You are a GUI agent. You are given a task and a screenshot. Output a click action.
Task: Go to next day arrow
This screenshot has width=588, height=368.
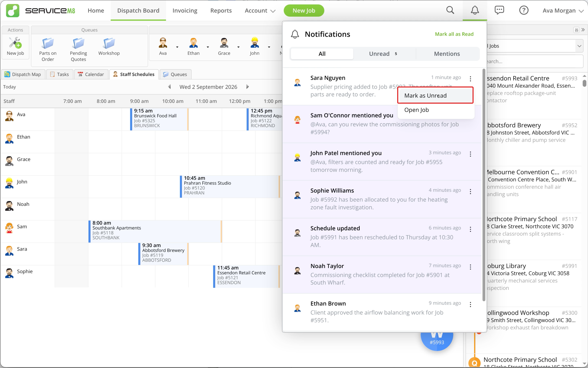(247, 87)
